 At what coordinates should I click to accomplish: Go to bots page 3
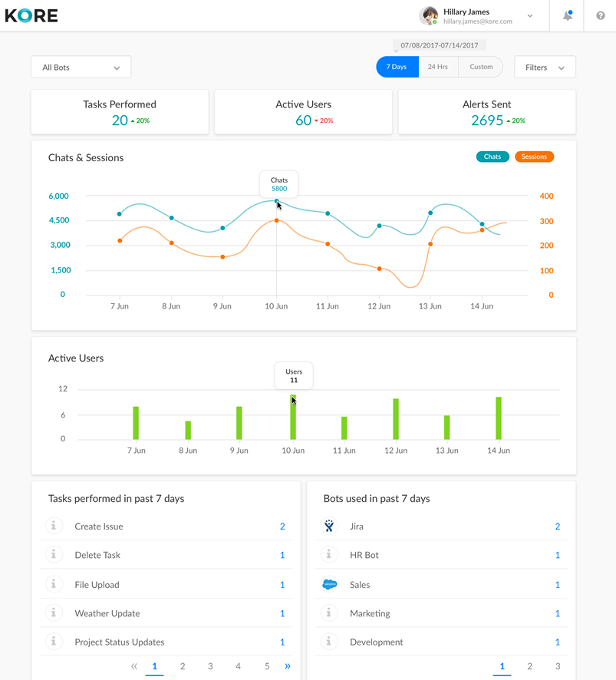click(558, 666)
